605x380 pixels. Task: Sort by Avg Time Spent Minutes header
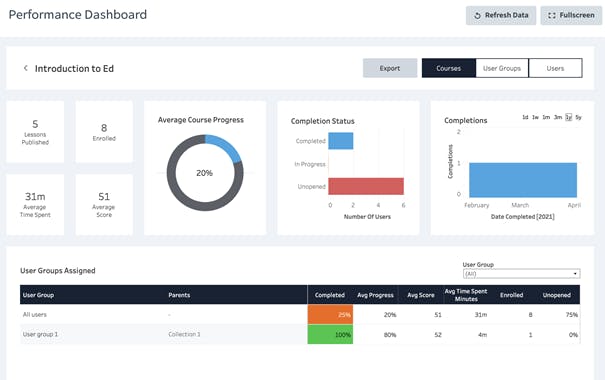pos(466,295)
